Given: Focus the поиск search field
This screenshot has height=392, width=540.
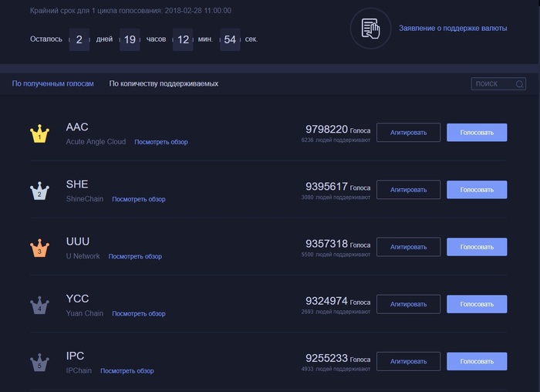Looking at the screenshot, I should 498,83.
